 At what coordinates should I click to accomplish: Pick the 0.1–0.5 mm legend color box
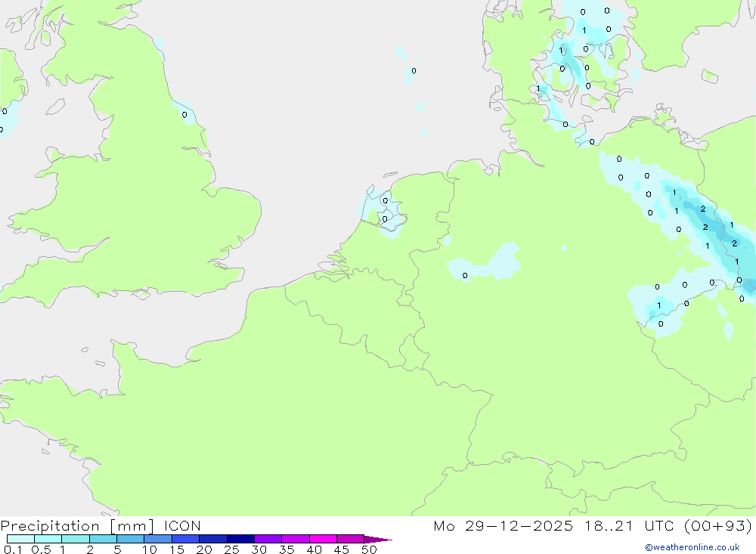pos(20,539)
